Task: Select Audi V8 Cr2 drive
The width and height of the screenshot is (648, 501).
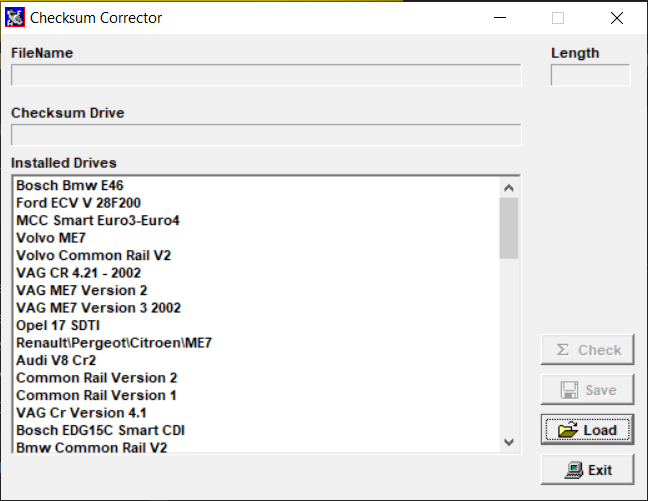Action: click(x=257, y=360)
